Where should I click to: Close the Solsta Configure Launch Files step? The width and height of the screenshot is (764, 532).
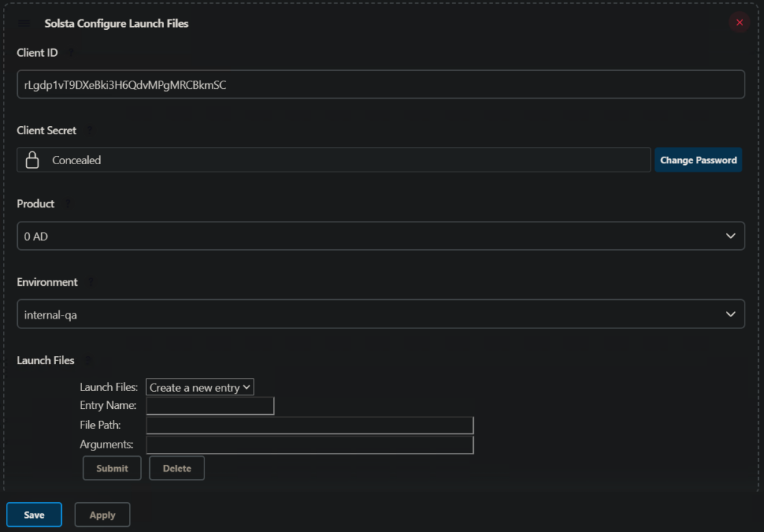739,22
